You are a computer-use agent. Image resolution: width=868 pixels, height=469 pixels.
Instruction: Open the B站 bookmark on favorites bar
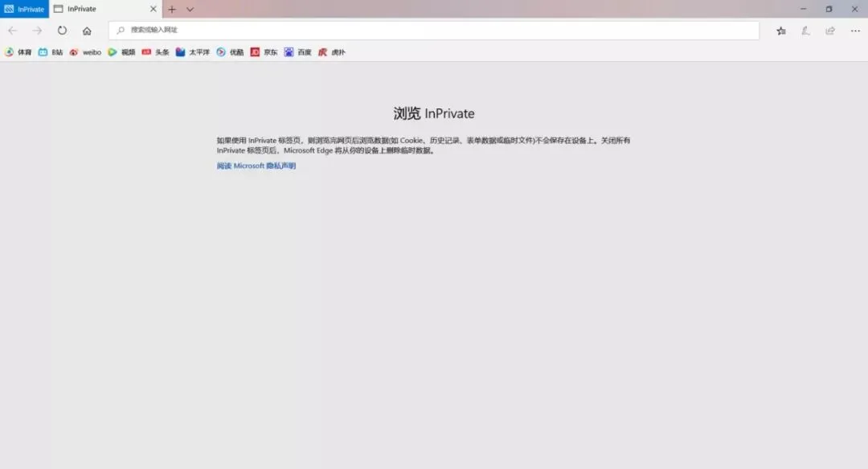click(51, 51)
